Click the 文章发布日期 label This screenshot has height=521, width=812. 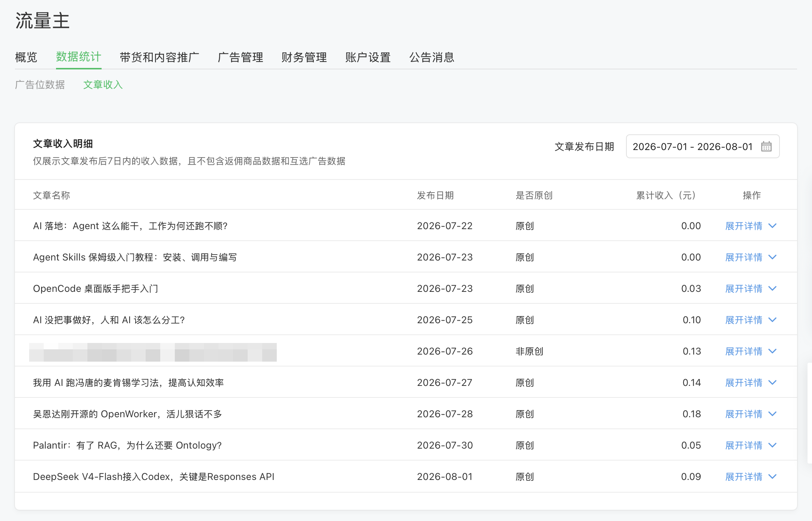click(x=585, y=146)
